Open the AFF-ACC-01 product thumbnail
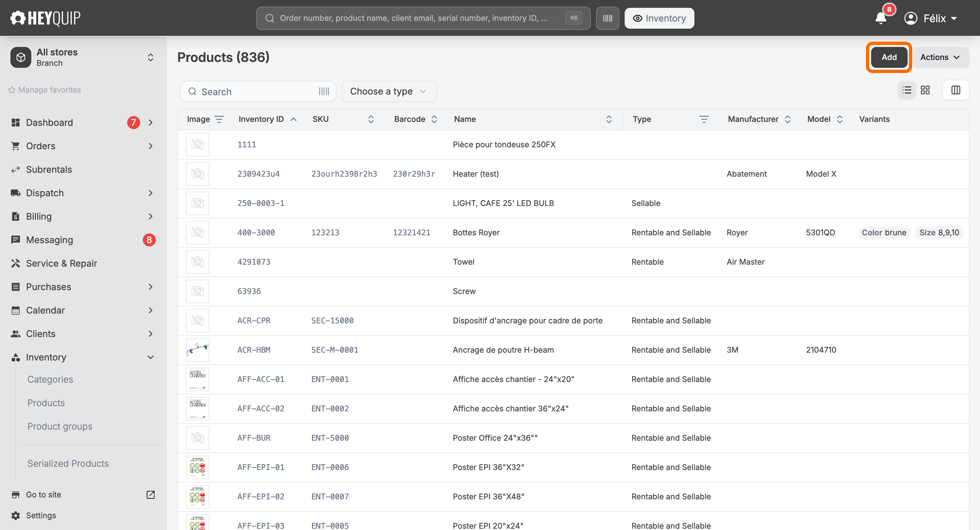Screen dimensions: 980x530 tap(198, 379)
